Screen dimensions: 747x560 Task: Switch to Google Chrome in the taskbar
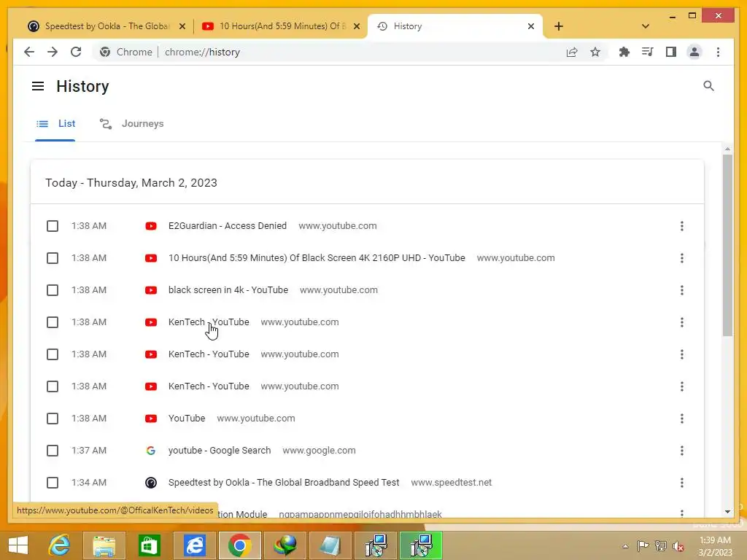[239, 545]
